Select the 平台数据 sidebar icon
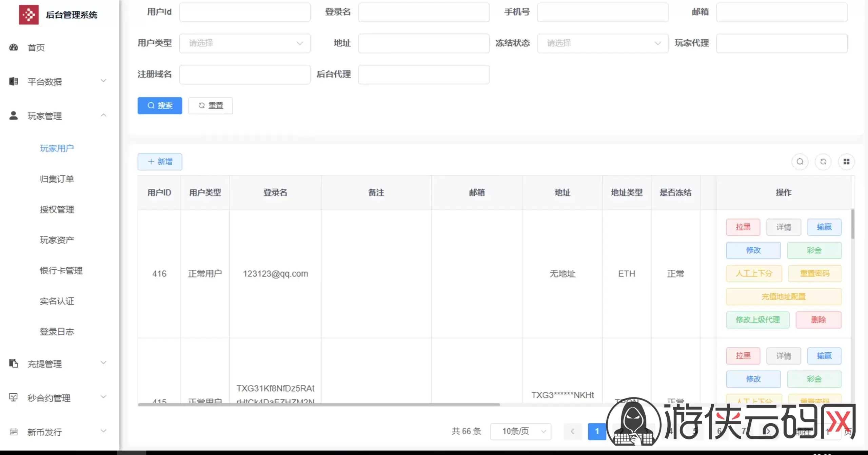868x455 pixels. click(x=14, y=81)
